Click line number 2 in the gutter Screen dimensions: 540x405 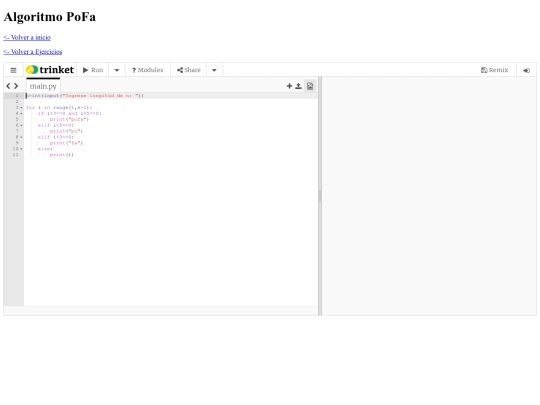[x=17, y=102]
